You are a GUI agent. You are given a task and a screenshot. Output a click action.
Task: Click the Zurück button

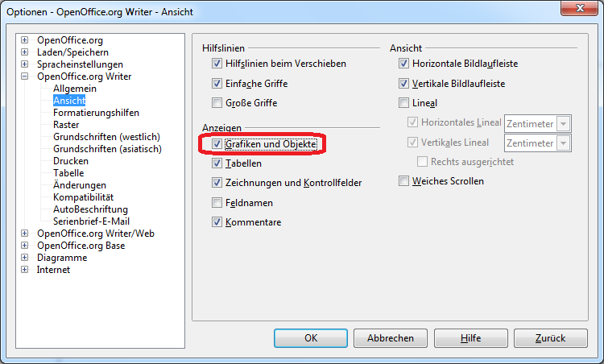[x=550, y=338]
